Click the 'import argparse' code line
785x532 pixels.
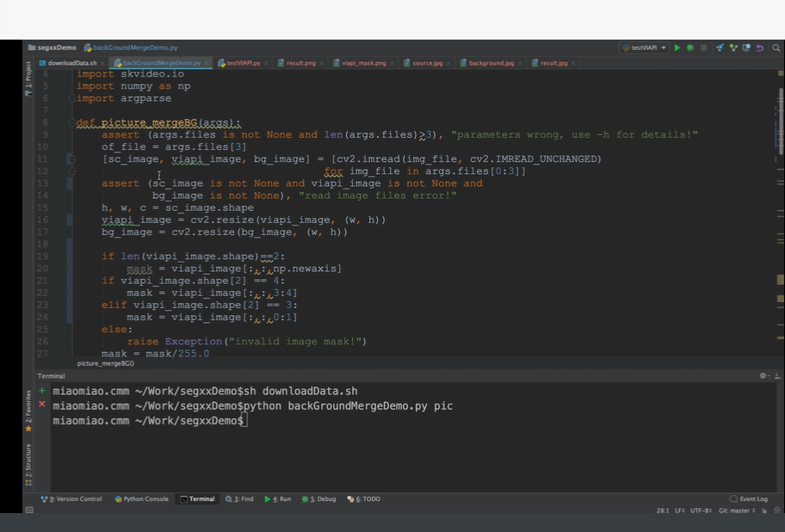point(124,98)
